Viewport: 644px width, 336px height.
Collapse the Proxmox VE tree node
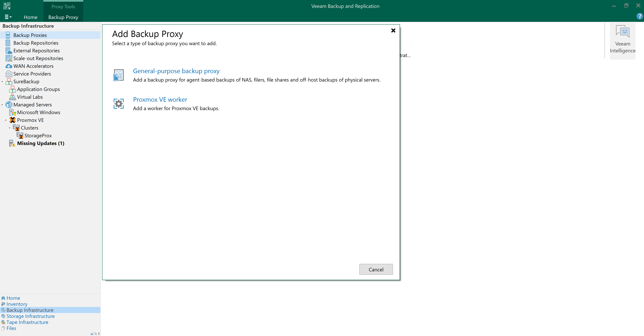[x=6, y=120]
